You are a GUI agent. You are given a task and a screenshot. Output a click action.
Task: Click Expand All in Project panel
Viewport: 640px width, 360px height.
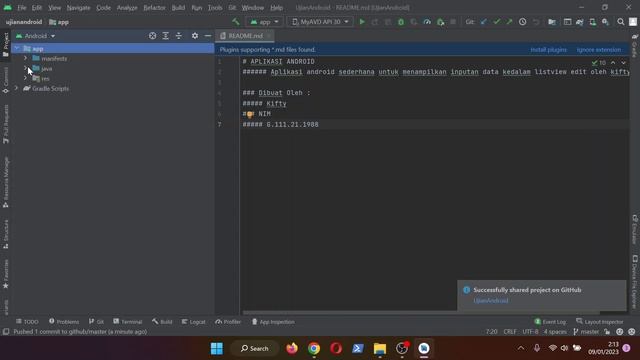click(x=166, y=36)
